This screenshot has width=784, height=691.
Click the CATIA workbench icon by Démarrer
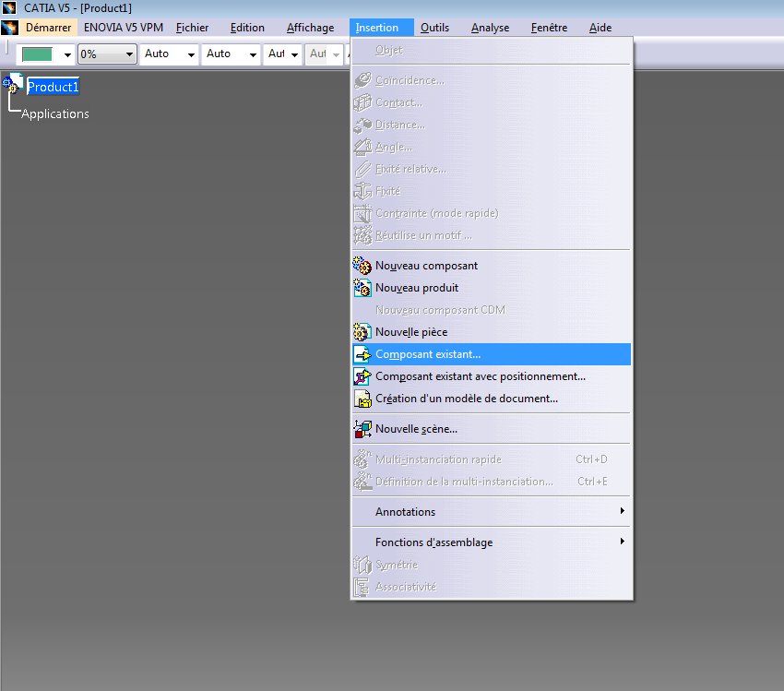[9, 28]
